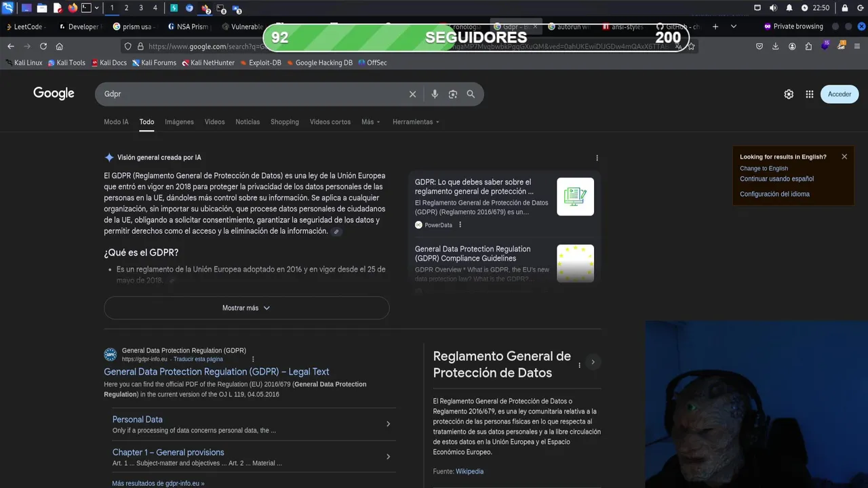The image size is (868, 488).
Task: Search by image with the lens icon
Action: (453, 94)
